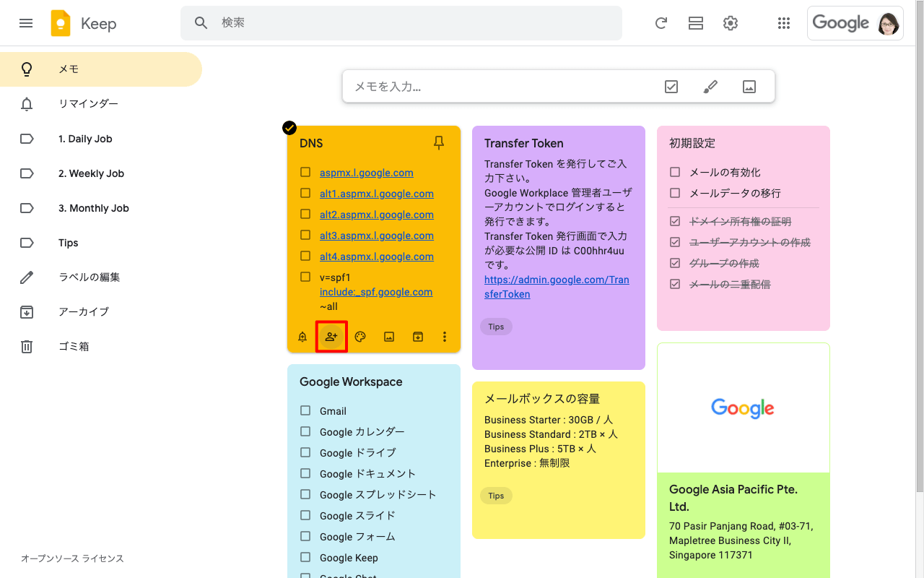
Task: Open the メモ section in sidebar
Action: click(101, 69)
